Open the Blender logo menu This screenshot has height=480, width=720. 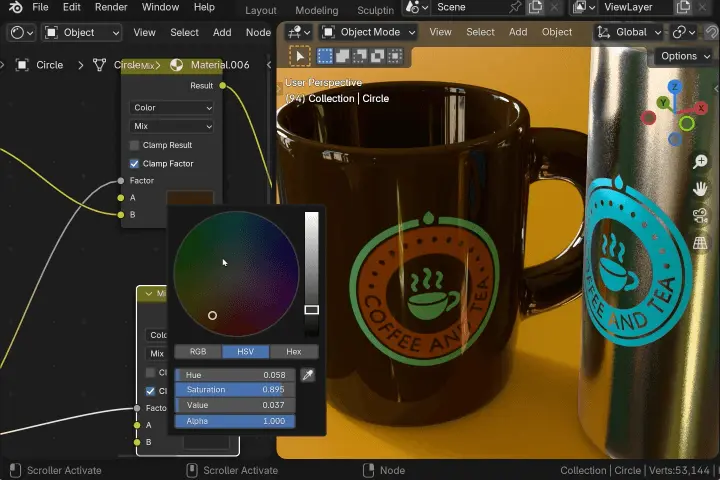[15, 7]
